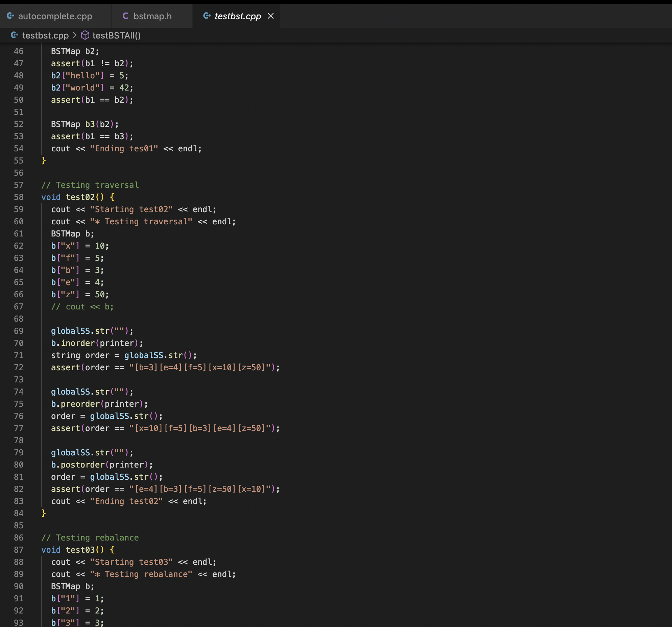Click the C++ file icon on autocomplete.cpp tab

pyautogui.click(x=10, y=16)
